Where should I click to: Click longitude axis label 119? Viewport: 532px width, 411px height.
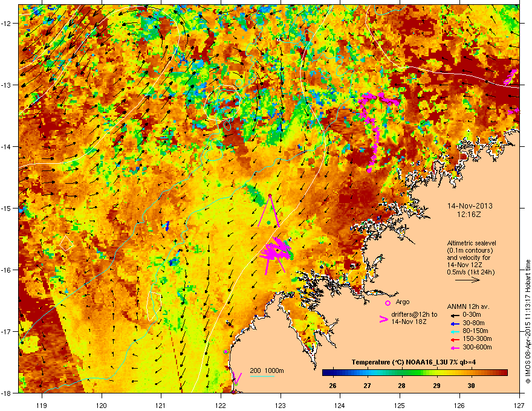42,405
